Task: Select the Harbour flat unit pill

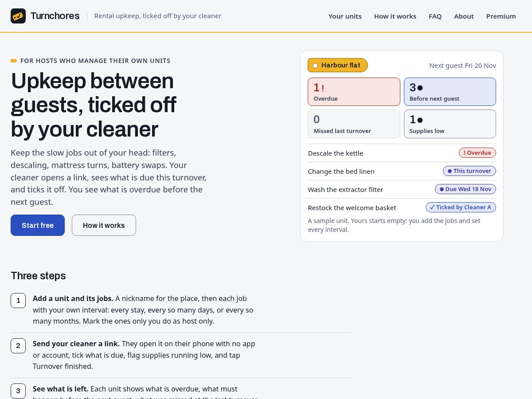Action: [338, 65]
